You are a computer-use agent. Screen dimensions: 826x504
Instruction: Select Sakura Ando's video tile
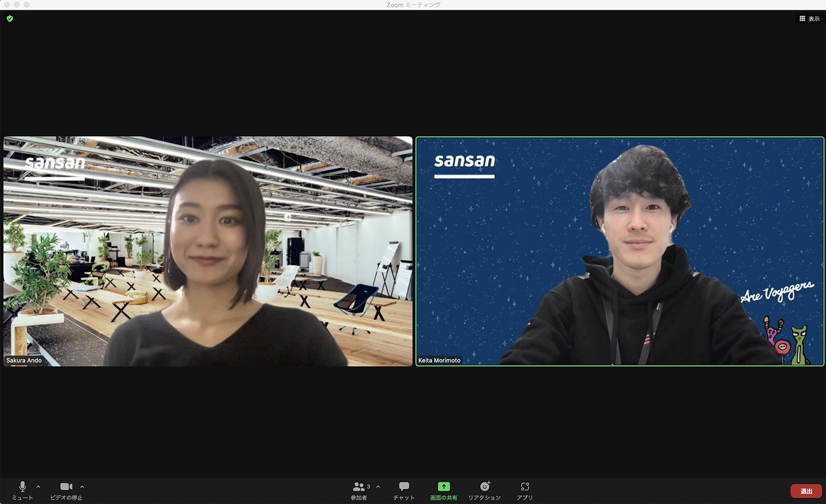coord(208,251)
